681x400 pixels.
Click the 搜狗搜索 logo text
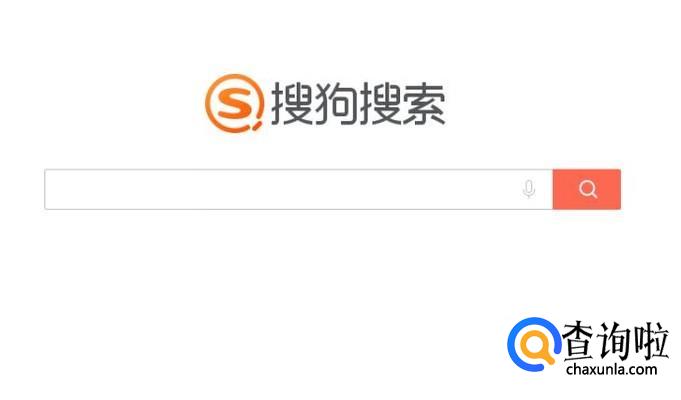[358, 104]
